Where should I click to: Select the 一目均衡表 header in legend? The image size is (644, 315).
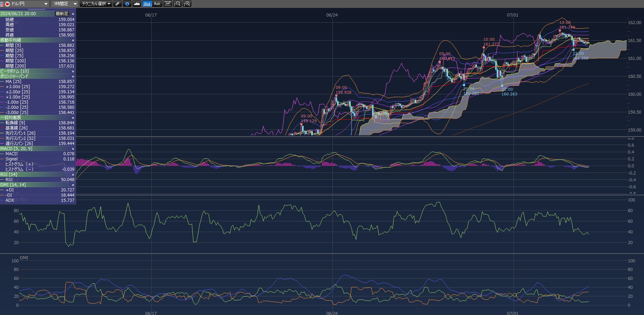(x=11, y=118)
